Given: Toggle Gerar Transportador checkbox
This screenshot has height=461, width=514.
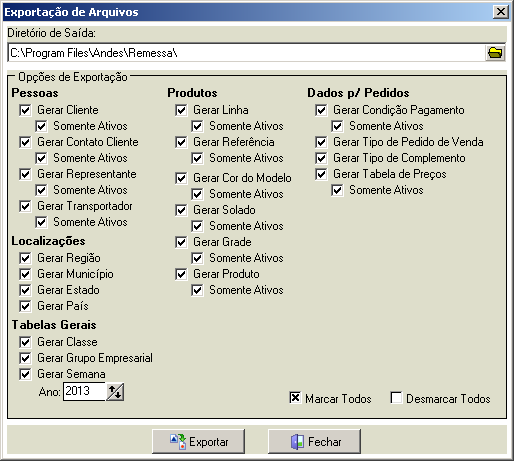Looking at the screenshot, I should (x=25, y=206).
